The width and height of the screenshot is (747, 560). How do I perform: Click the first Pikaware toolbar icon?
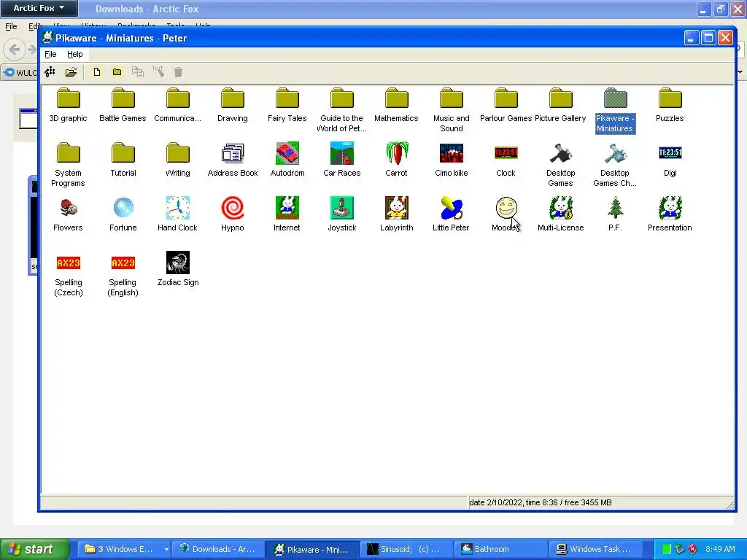50,72
